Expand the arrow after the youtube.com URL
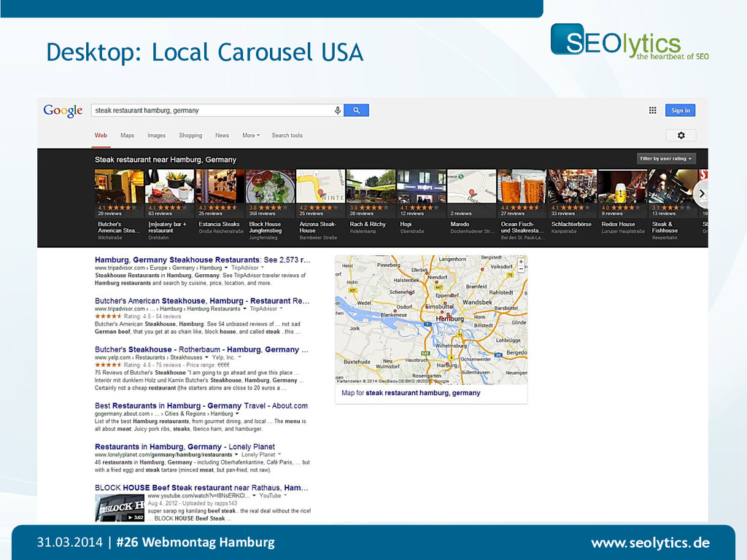747x560 pixels. click(254, 495)
